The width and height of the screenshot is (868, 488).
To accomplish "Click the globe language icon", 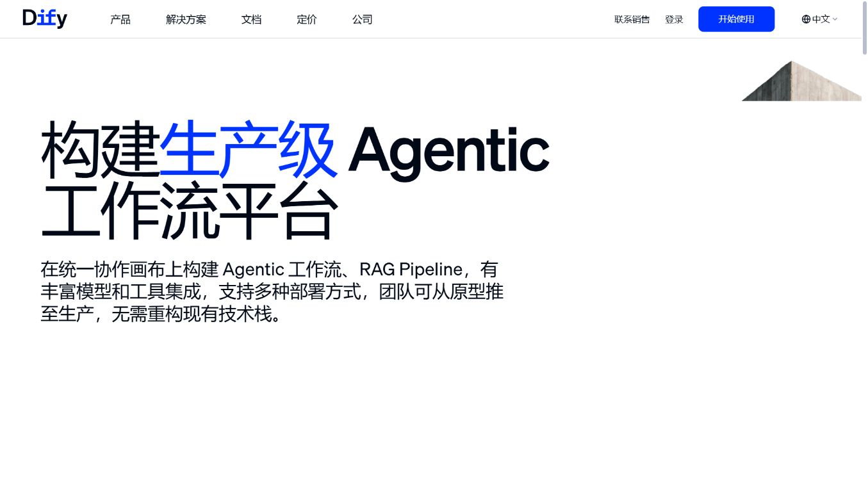I will pyautogui.click(x=806, y=19).
